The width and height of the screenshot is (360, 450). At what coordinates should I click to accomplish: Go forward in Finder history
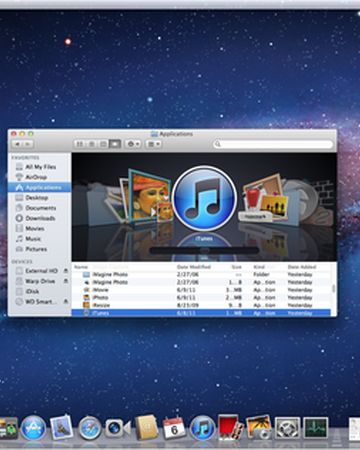[x=28, y=144]
